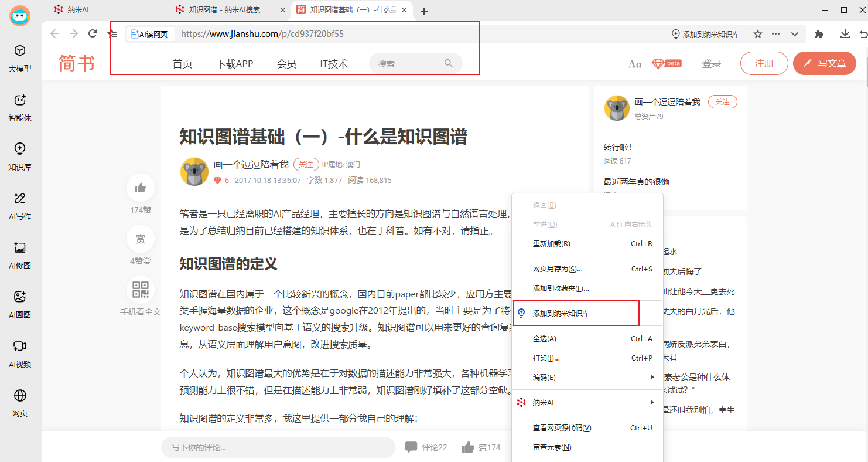Open a new tab with the plus button
This screenshot has height=462, width=868.
click(424, 11)
